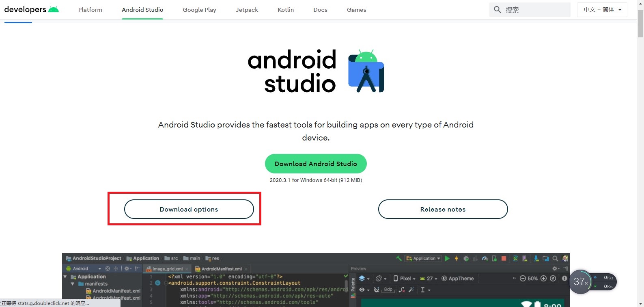Go to the Google Play tab
Viewport: 644px width, 307px height.
point(199,10)
